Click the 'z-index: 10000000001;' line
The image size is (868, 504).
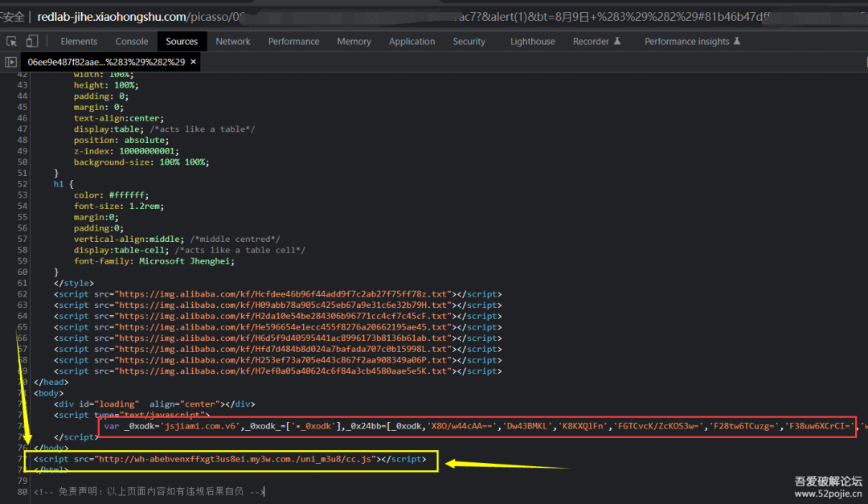pyautogui.click(x=126, y=151)
